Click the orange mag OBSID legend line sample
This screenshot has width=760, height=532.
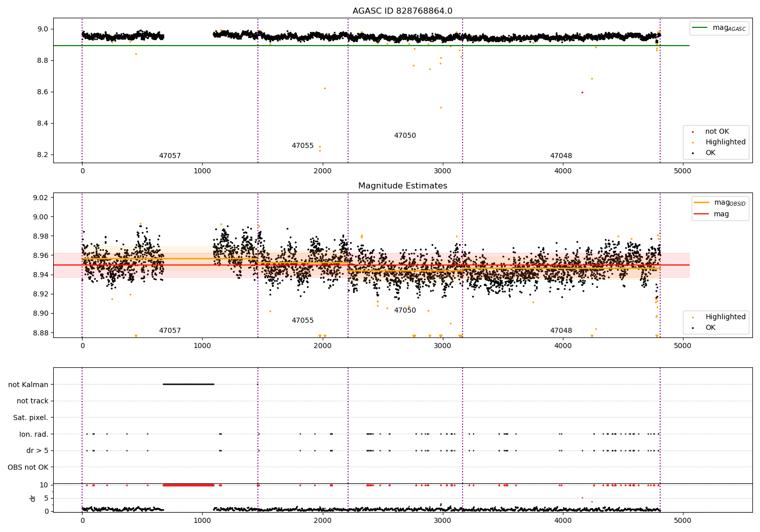[x=702, y=203]
